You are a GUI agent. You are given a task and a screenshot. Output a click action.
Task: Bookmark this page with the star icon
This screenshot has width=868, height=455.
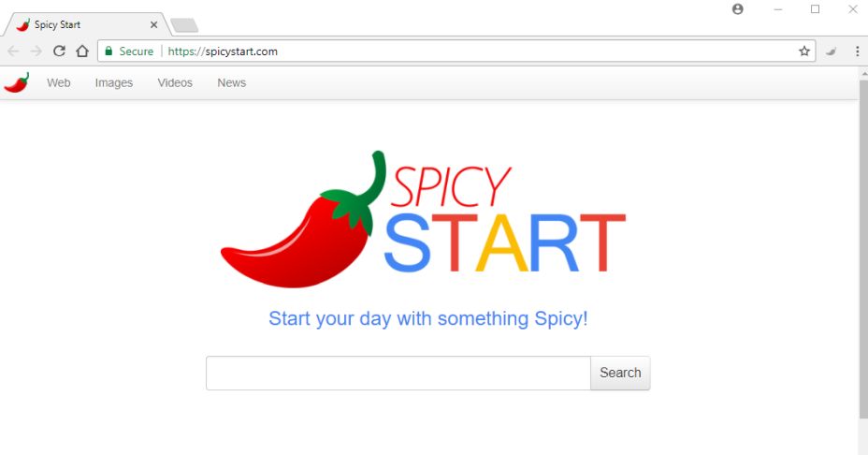(x=803, y=51)
